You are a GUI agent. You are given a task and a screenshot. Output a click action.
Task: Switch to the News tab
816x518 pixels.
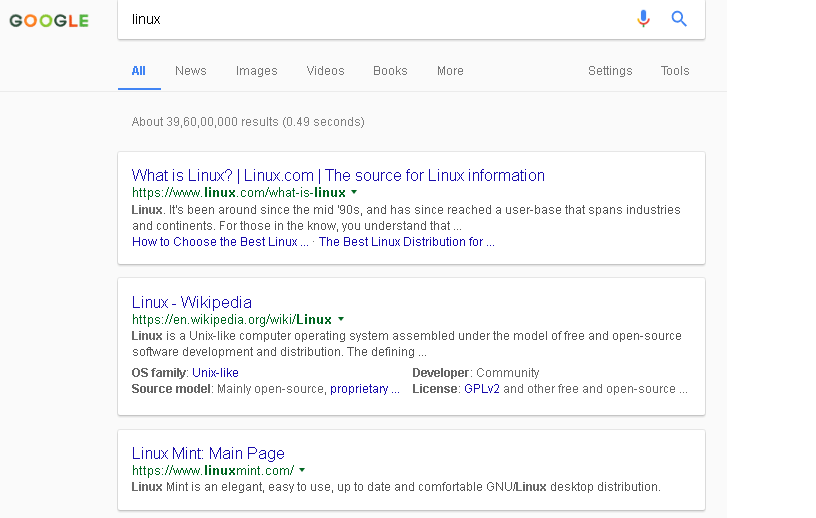(190, 71)
